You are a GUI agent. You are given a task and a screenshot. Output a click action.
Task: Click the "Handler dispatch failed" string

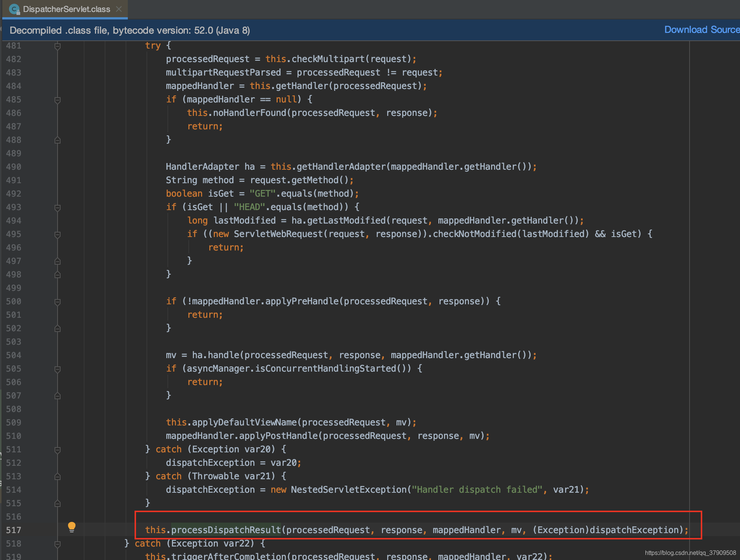coord(477,490)
